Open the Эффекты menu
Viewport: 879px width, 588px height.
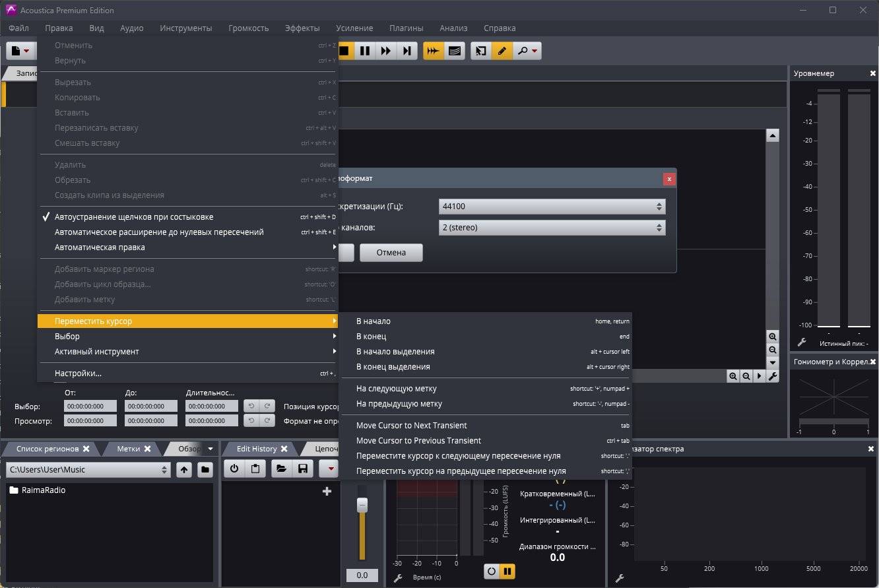point(302,28)
